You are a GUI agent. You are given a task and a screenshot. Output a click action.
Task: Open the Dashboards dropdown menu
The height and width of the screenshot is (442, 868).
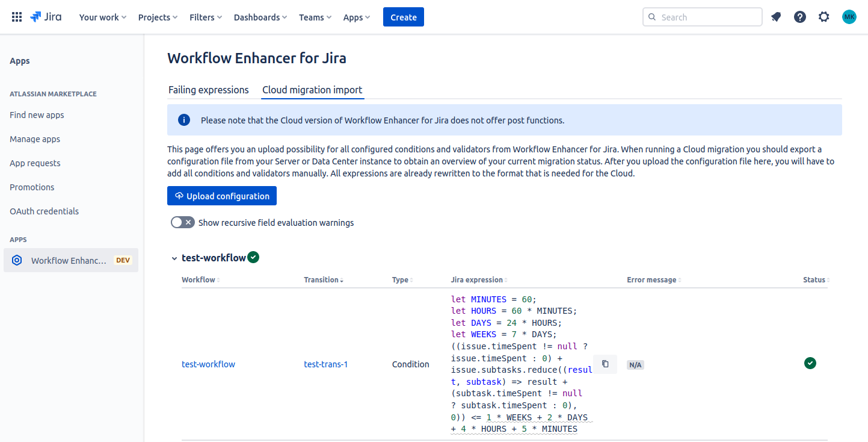260,17
